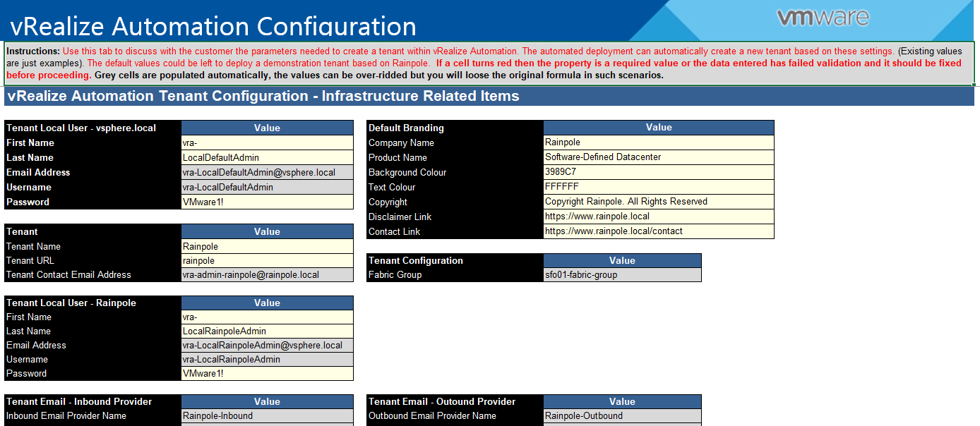980x426 pixels.
Task: Select the https://www.rainpole.local/contact cell
Action: coord(659,231)
